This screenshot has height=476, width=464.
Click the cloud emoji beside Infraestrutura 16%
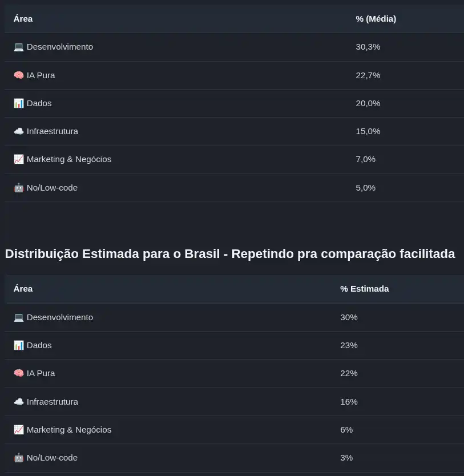click(19, 402)
